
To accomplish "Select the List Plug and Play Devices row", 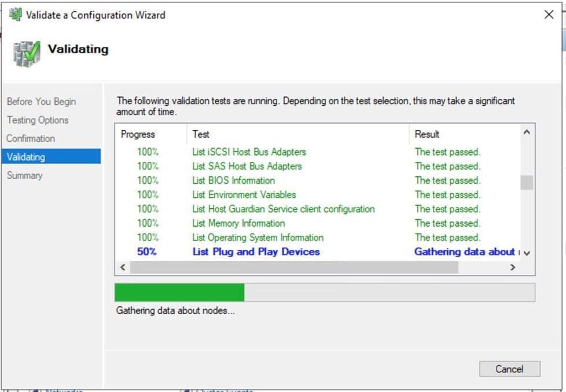I will (256, 252).
